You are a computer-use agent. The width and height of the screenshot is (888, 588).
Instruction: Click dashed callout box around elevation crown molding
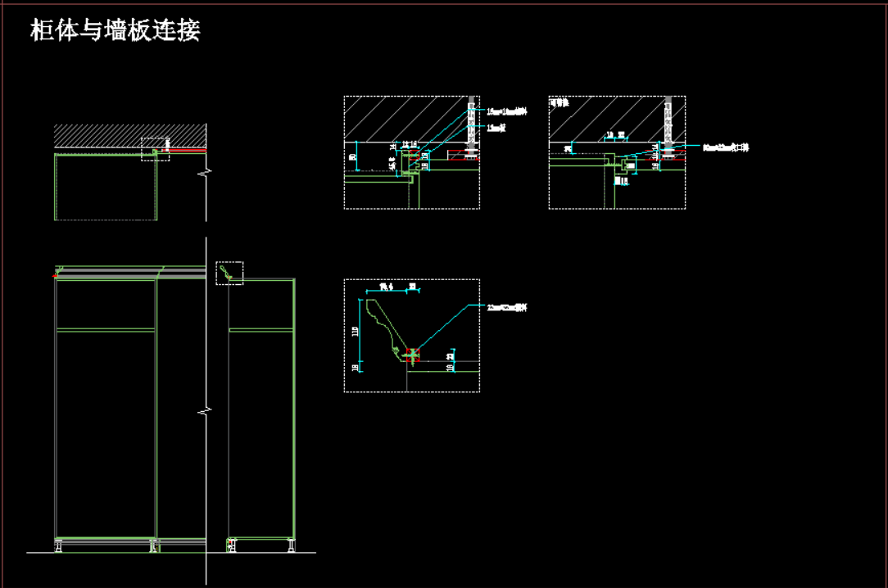tap(229, 274)
